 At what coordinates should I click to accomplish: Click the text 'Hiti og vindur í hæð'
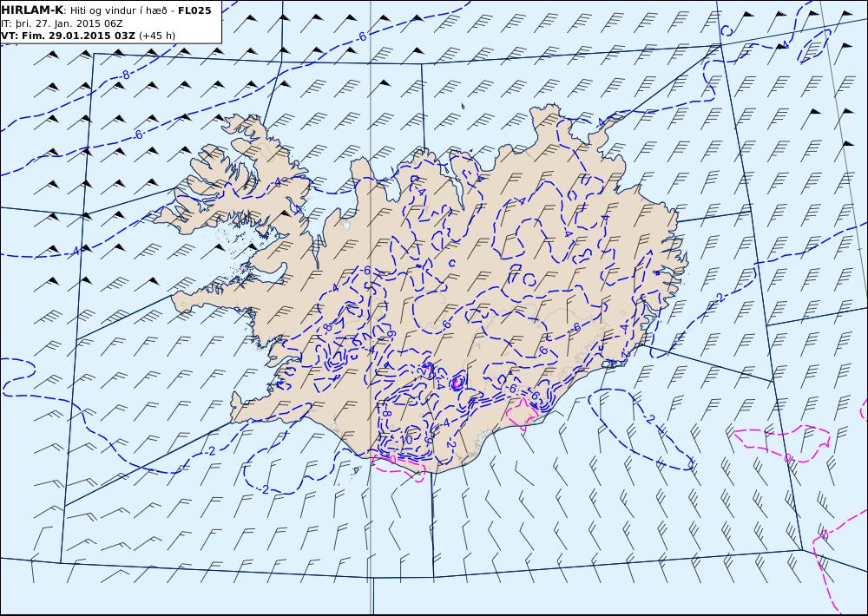pyautogui.click(x=117, y=10)
